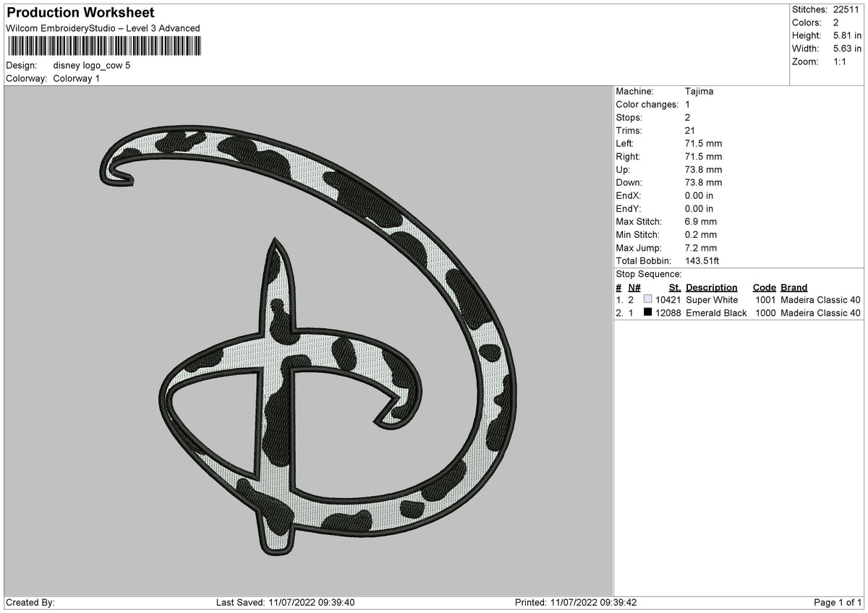Click the Stops value 2

click(x=687, y=117)
